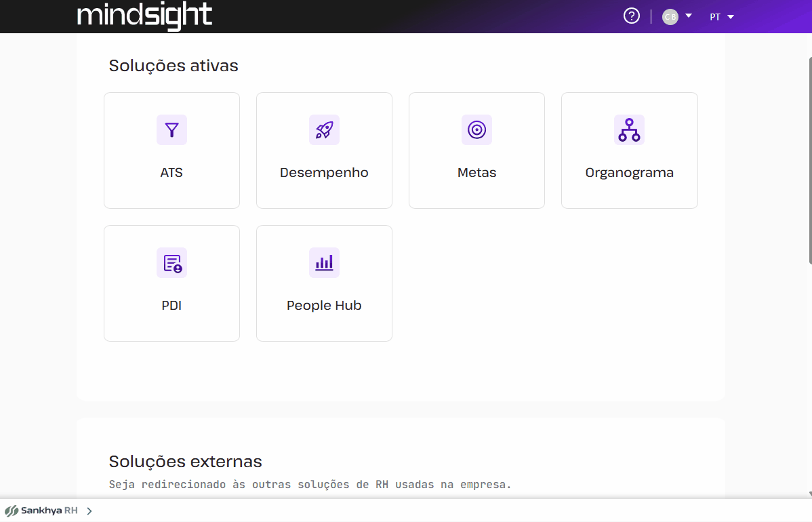Click the mindsight logo
The image size is (812, 522).
pos(144,16)
